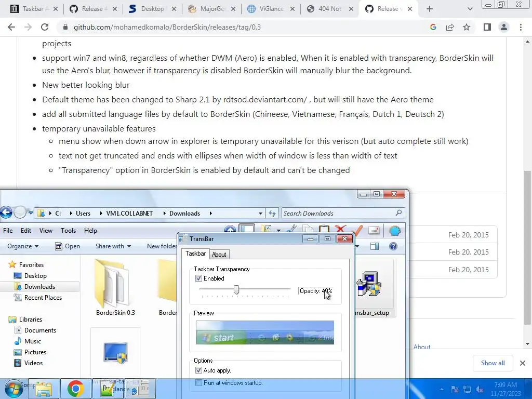532x399 pixels.
Task: Open the Chrome profile avatar
Action: [504, 27]
